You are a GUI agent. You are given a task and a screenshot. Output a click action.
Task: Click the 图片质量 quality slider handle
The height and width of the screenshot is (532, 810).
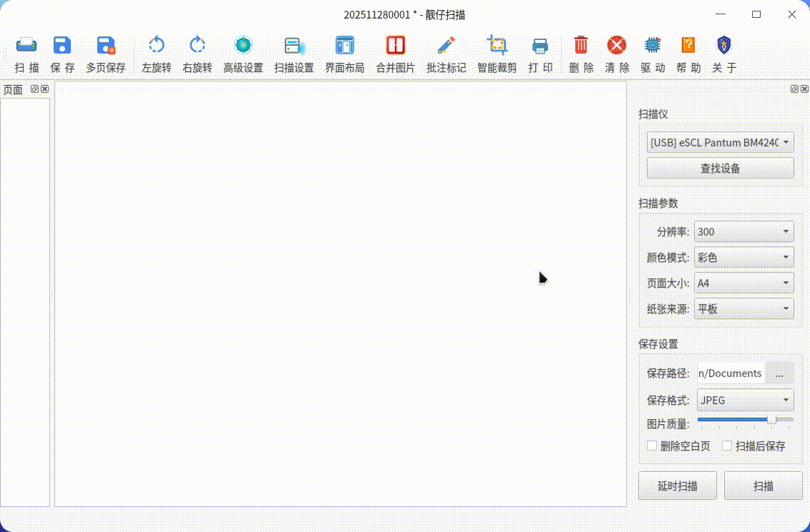[x=771, y=420]
